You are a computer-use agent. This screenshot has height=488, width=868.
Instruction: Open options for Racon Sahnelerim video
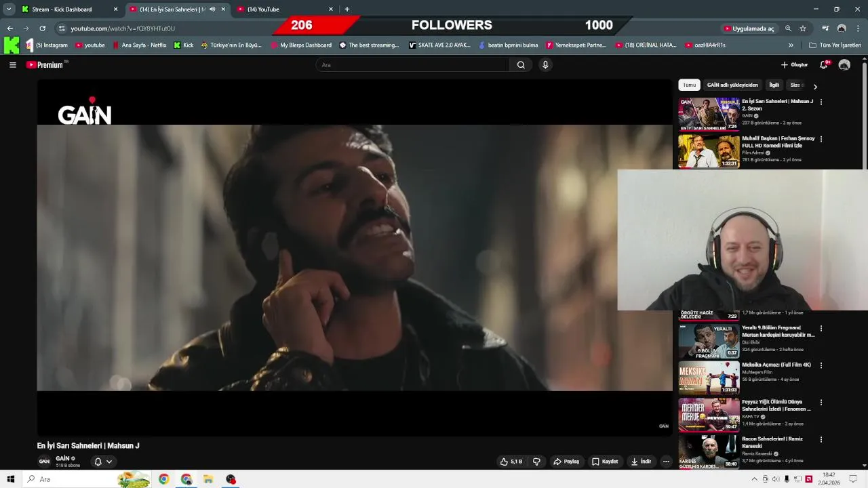(821, 439)
